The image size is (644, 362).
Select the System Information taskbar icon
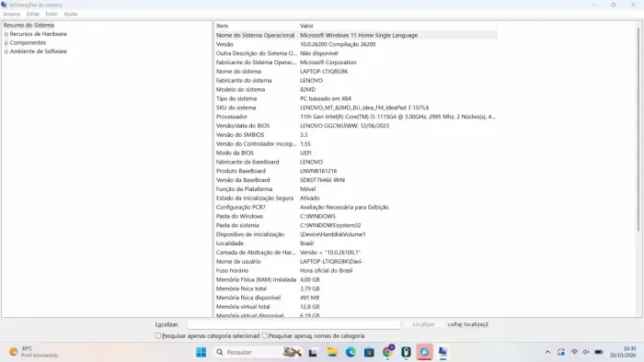pyautogui.click(x=443, y=352)
